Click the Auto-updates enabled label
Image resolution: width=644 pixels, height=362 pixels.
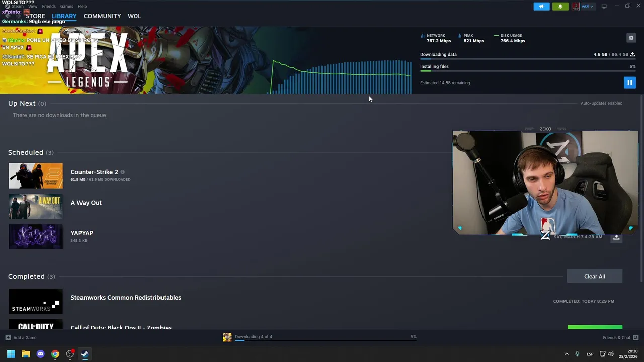601,103
